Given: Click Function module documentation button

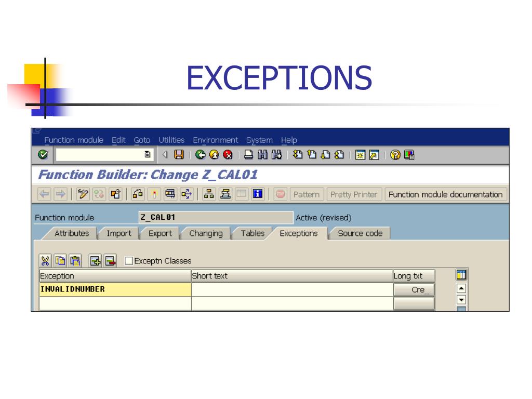Looking at the screenshot, I should 445,194.
